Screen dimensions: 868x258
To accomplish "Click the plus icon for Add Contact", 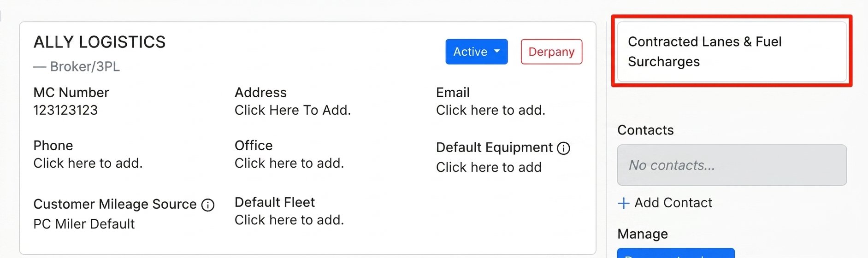I will (x=623, y=203).
